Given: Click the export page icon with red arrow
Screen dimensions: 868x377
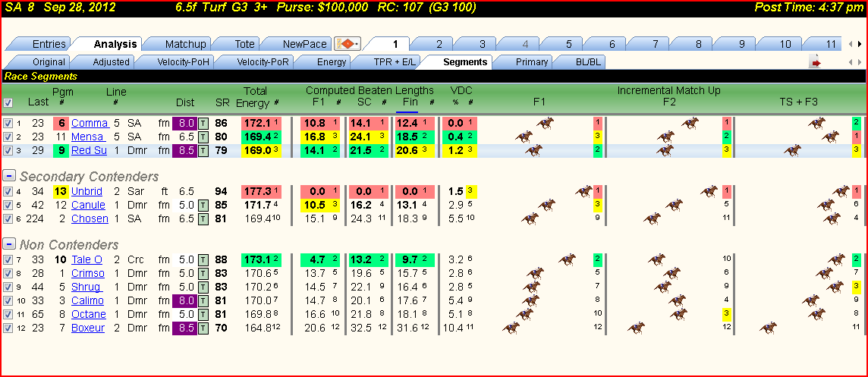Looking at the screenshot, I should coord(814,62).
